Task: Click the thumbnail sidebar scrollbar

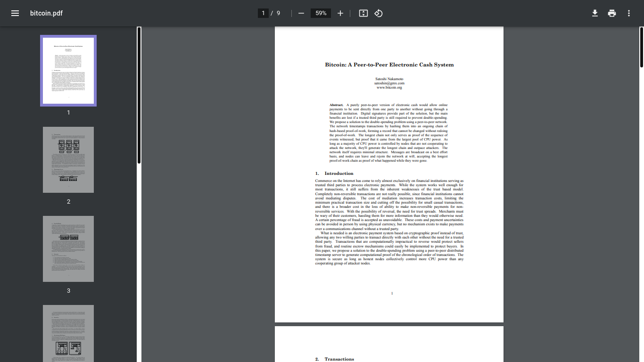Action: [139, 94]
